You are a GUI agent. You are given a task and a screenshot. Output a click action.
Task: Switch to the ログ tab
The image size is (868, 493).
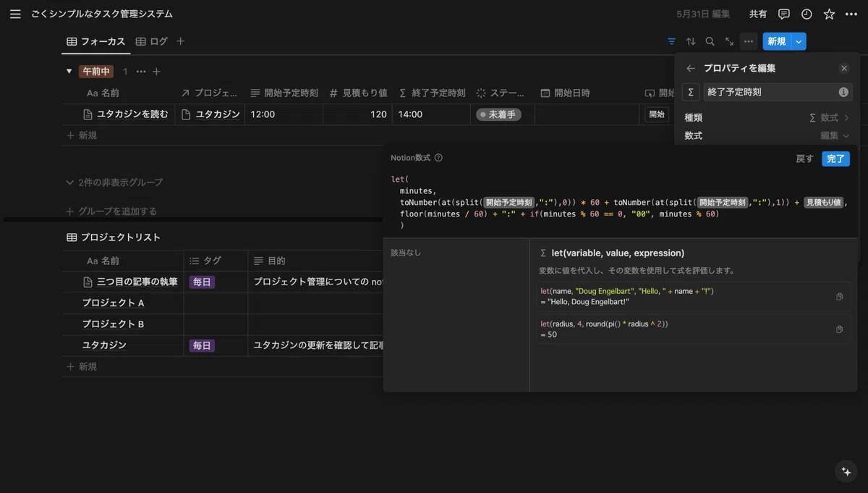point(151,41)
